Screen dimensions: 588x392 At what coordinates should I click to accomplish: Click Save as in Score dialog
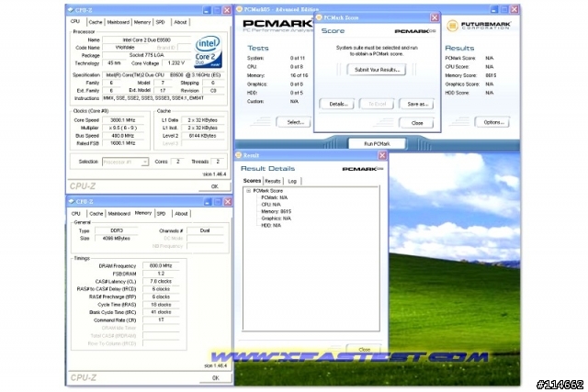(x=416, y=104)
